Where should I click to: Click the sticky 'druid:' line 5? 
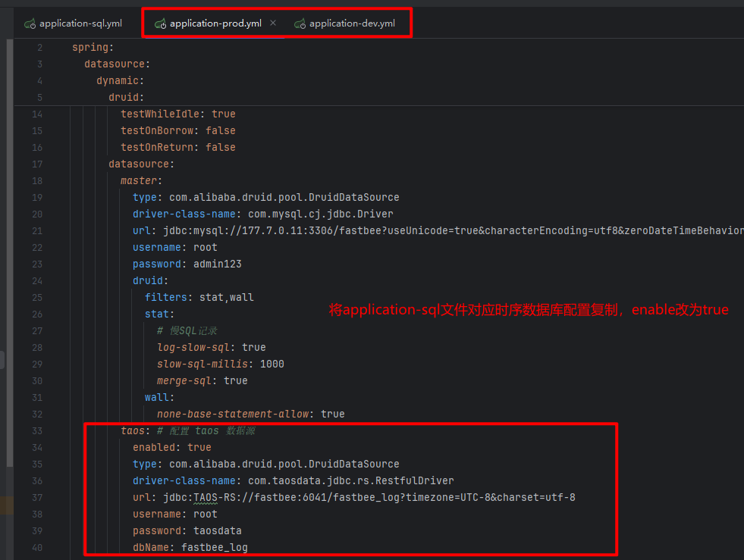coord(126,97)
